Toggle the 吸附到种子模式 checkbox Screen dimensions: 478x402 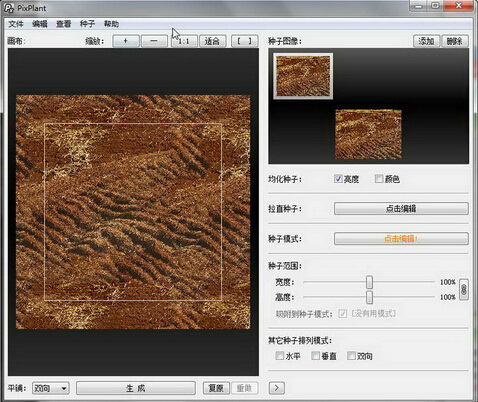pos(342,314)
